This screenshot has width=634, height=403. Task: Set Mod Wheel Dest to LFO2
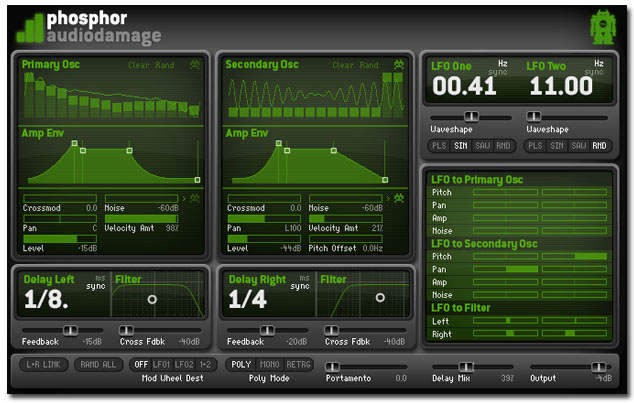(x=184, y=365)
